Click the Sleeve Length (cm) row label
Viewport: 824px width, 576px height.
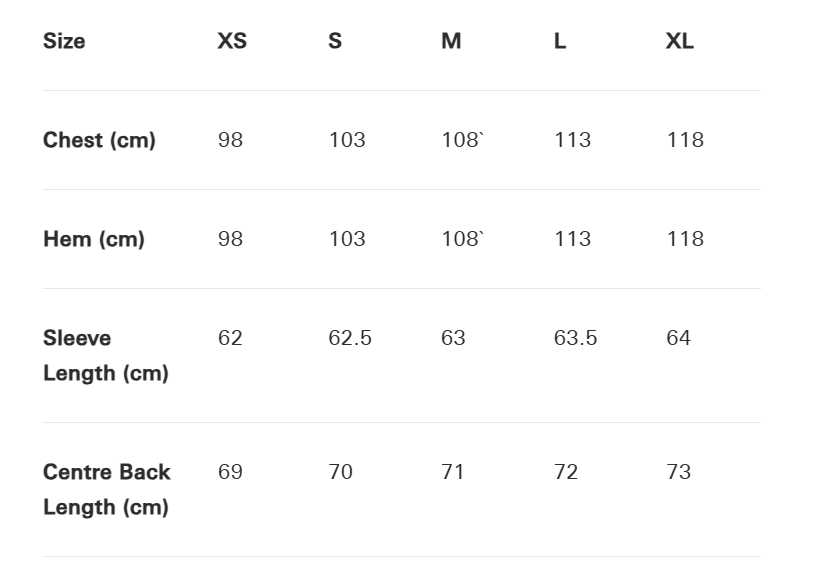[x=105, y=355]
